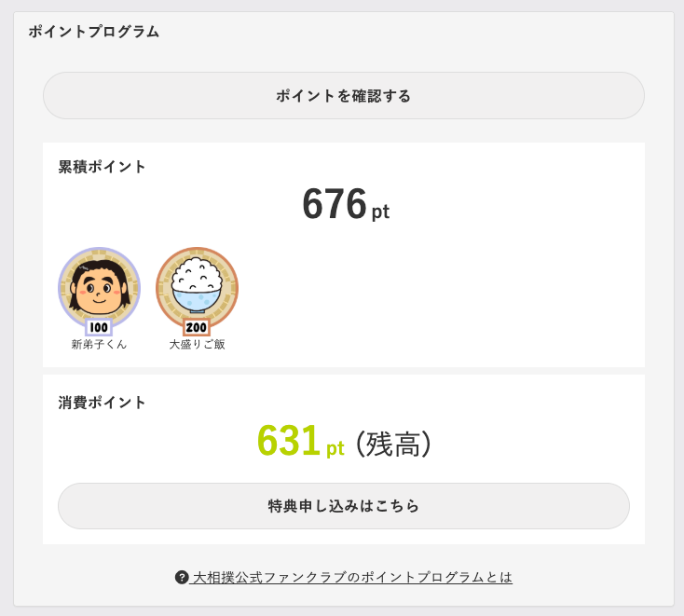Click the ポイントを確認する button
This screenshot has width=684, height=616.
coord(343,96)
